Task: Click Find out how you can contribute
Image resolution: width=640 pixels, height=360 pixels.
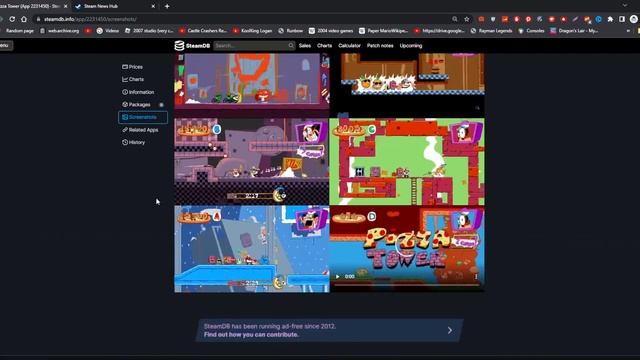Action: pos(251,335)
